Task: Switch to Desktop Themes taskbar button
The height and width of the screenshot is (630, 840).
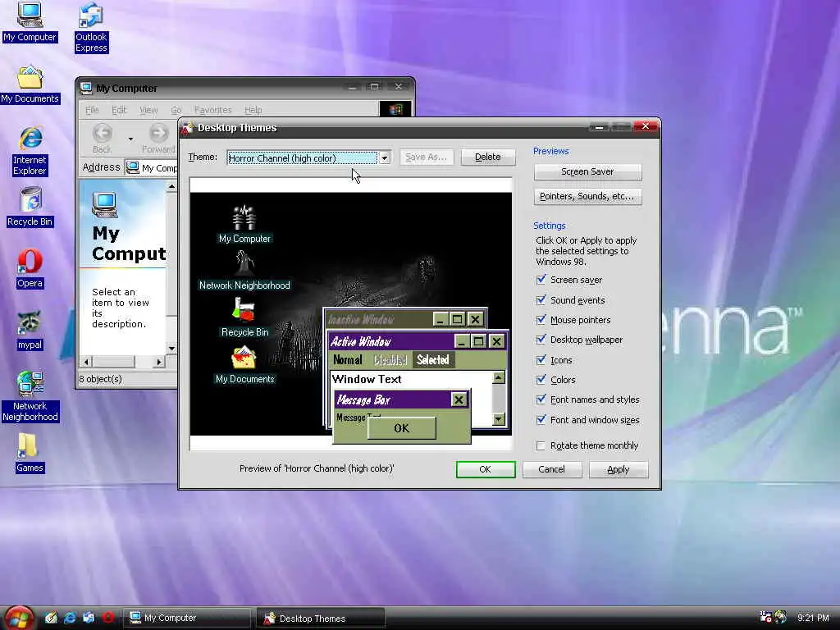Action: point(321,618)
